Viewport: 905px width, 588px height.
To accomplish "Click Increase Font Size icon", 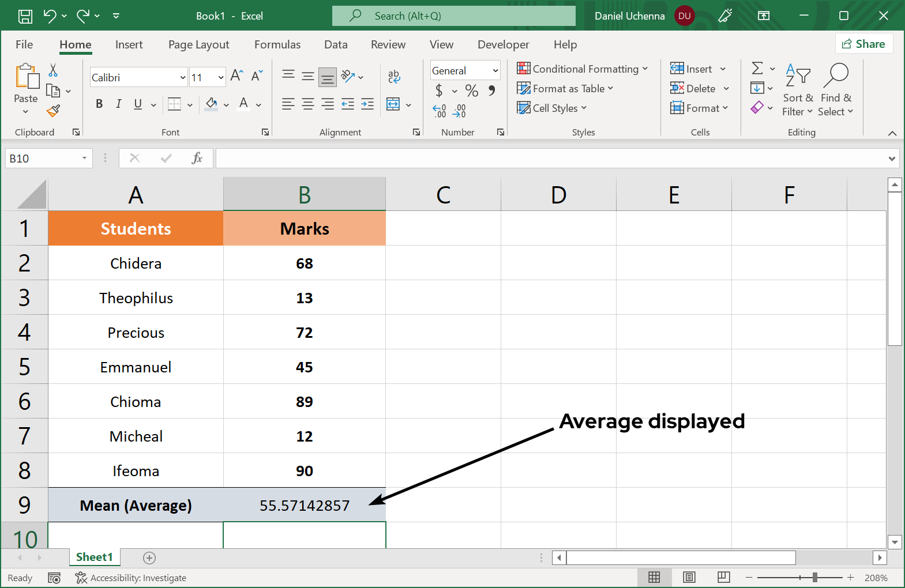I will (x=236, y=76).
